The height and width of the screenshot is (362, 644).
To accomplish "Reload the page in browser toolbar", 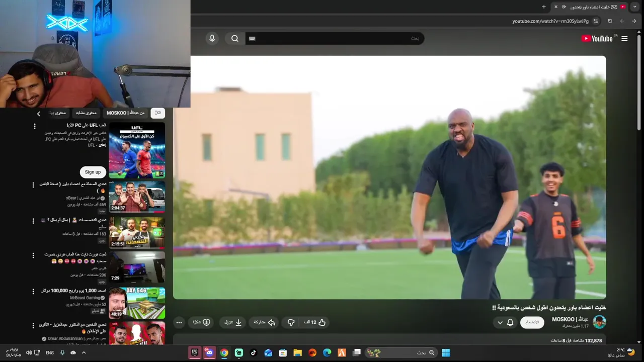I will (x=610, y=21).
